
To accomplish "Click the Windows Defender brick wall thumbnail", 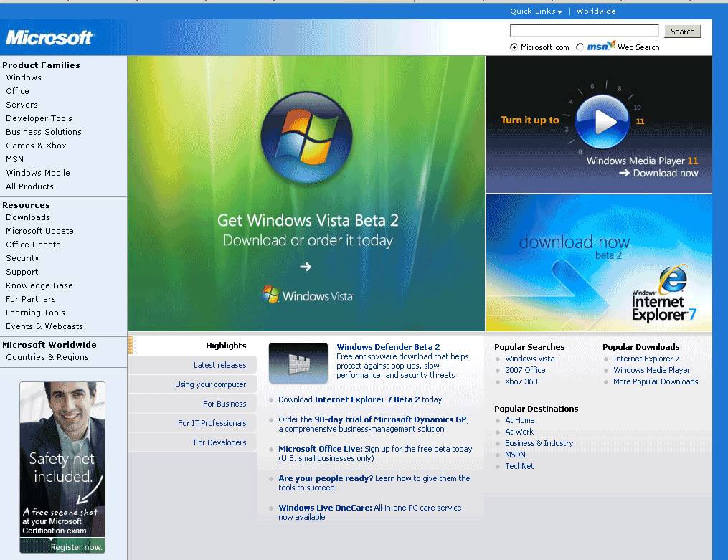I will coord(298,363).
